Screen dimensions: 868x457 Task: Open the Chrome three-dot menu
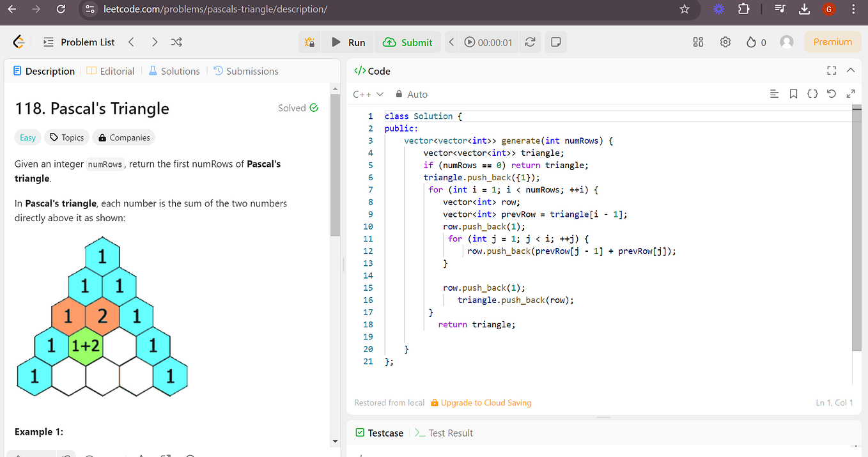(x=855, y=9)
